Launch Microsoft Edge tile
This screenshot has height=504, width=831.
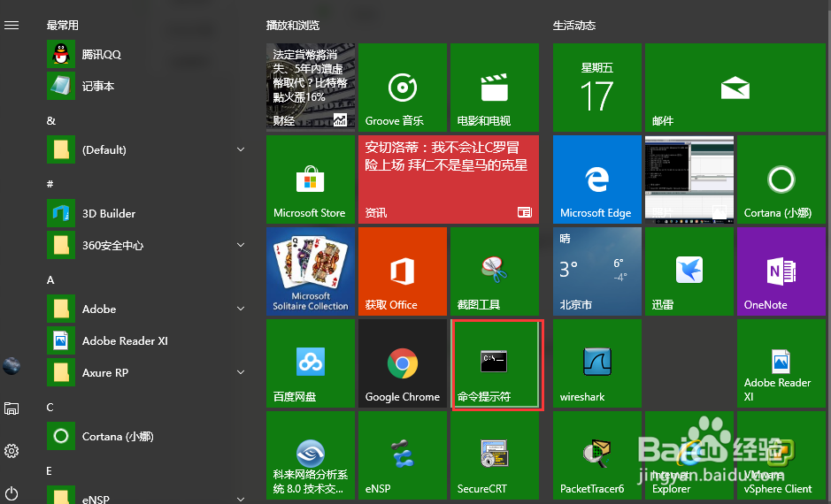597,179
